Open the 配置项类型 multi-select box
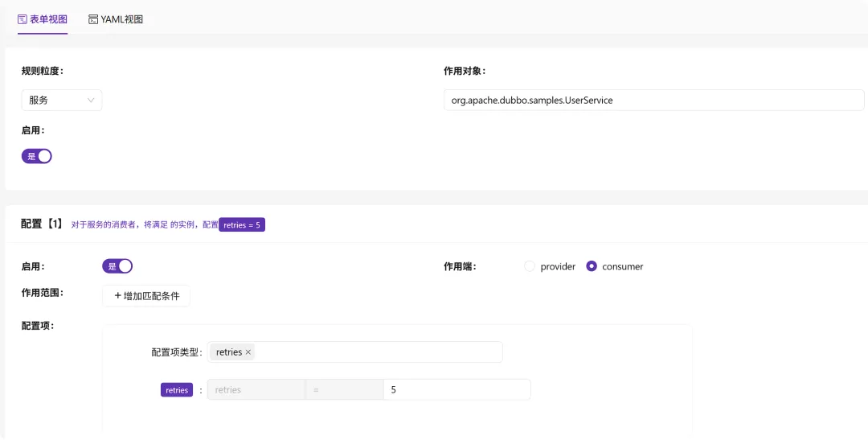The width and height of the screenshot is (868, 440). [x=355, y=352]
